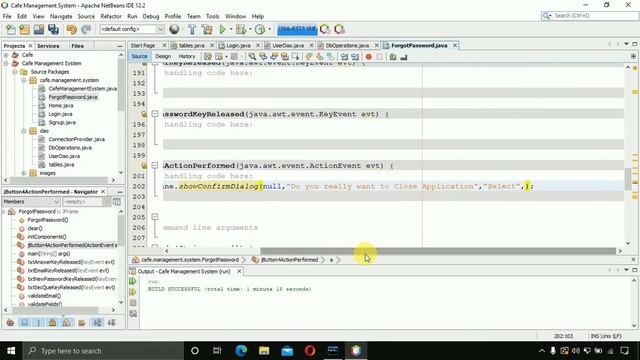
Task: Toggle Show Inner Classes filter in Navigator
Action: point(67,323)
